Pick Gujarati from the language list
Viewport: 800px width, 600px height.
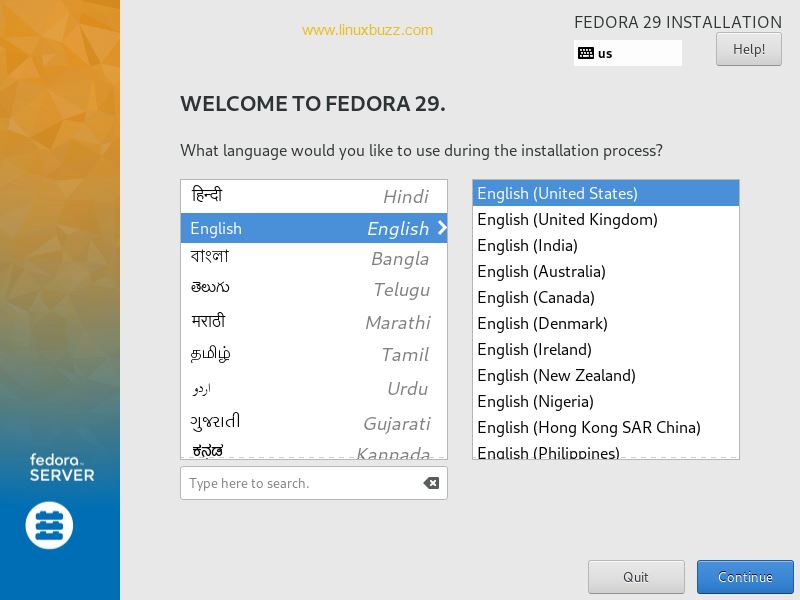pyautogui.click(x=314, y=423)
